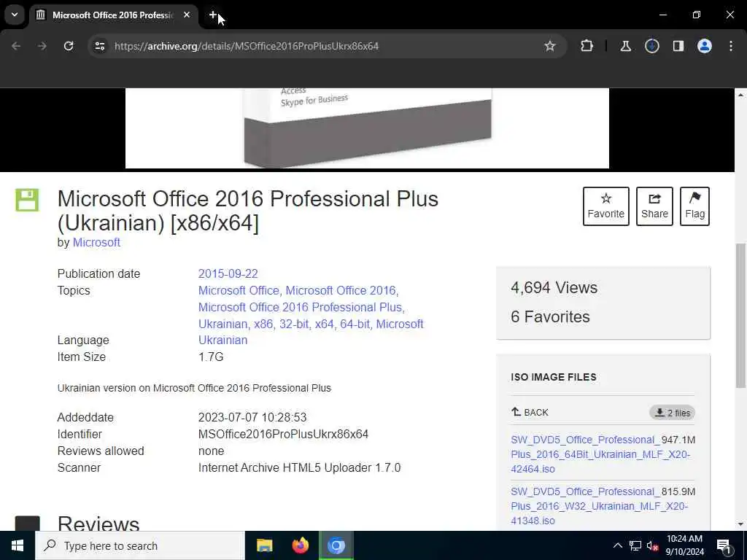This screenshot has height=560, width=747.
Task: Open the Microsoft creator link
Action: click(96, 242)
